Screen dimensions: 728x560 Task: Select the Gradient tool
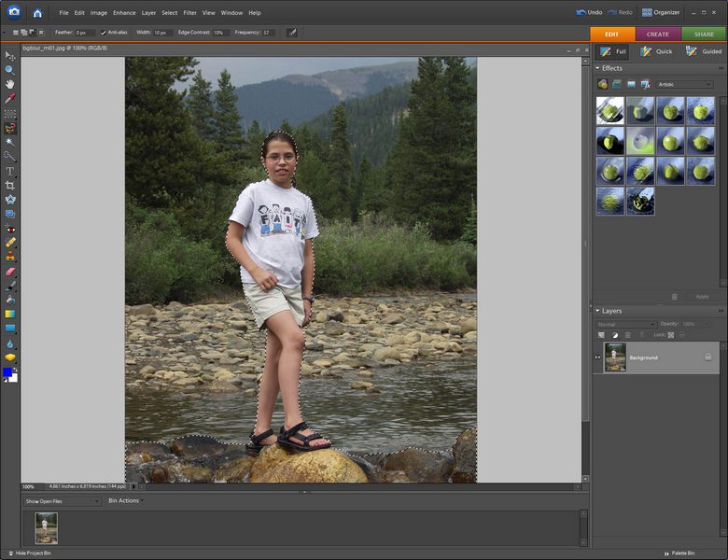[x=10, y=314]
